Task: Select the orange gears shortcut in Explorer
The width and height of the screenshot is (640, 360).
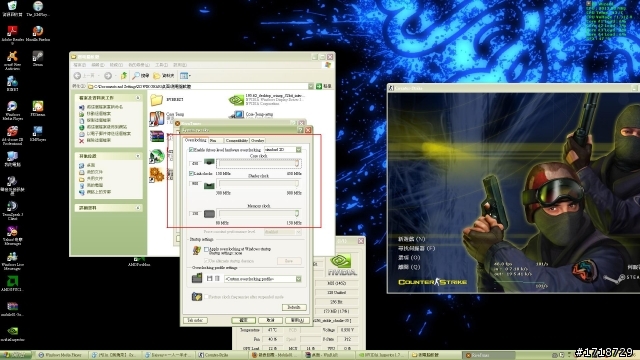Action: point(157,174)
